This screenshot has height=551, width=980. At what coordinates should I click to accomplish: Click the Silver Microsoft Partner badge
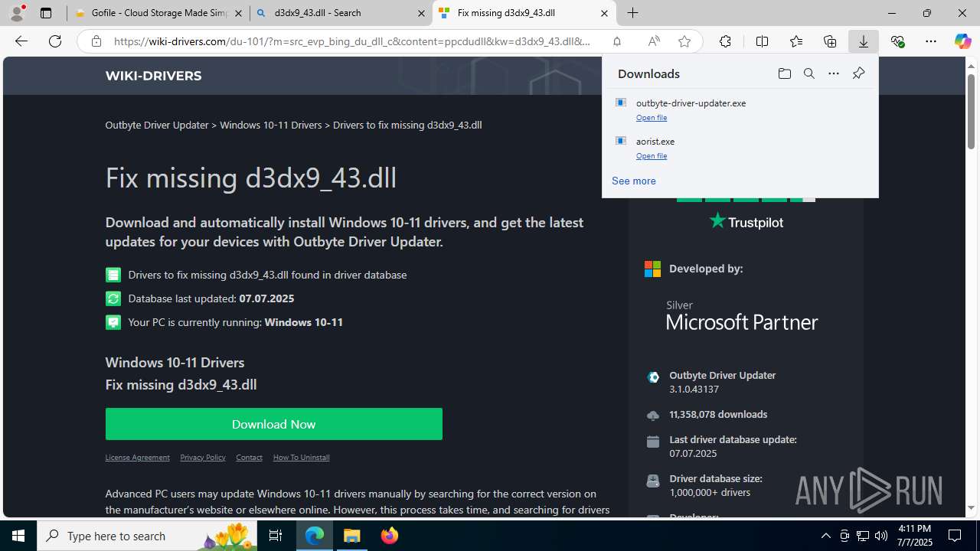(x=741, y=315)
